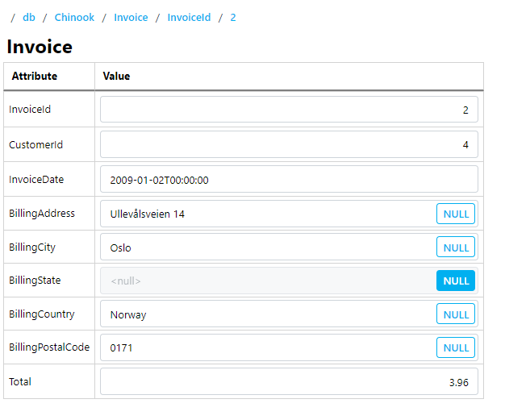Image resolution: width=505 pixels, height=420 pixels.
Task: Click breadcrumb link for record 2
Action: click(233, 18)
